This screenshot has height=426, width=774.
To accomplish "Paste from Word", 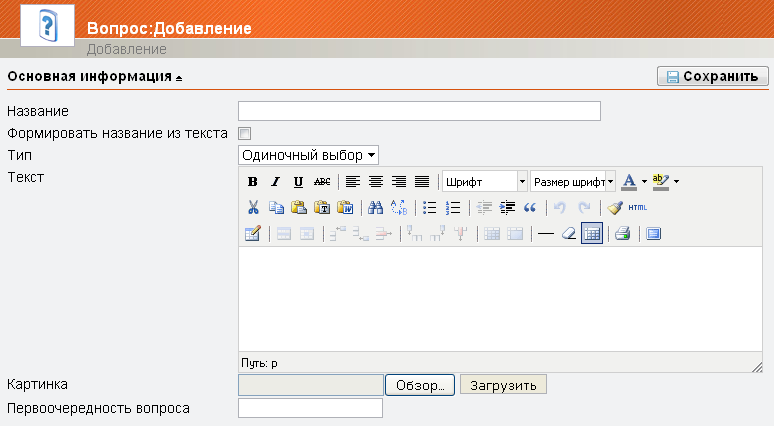I will coord(346,207).
